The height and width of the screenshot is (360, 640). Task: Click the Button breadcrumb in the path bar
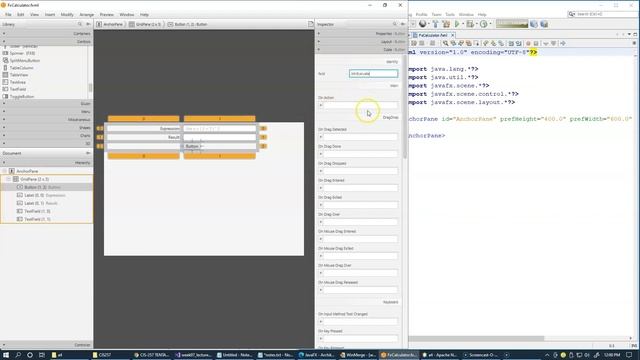(x=188, y=24)
